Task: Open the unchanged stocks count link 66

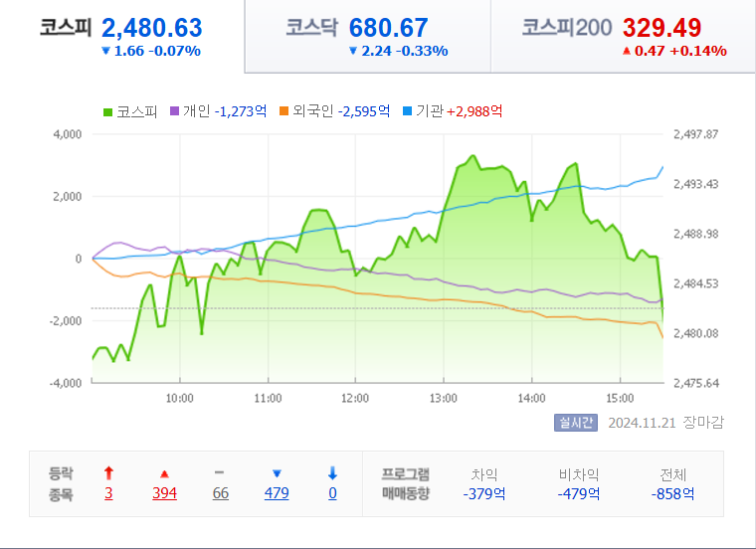Action: 221,493
